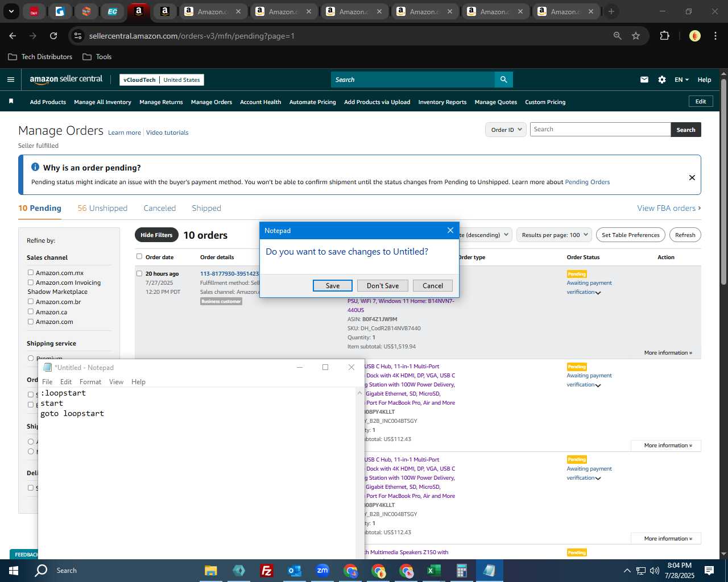The height and width of the screenshot is (582, 728).
Task: Check the Amazon.com Invoicing Shadow Marketplace filter
Action: coord(31,282)
